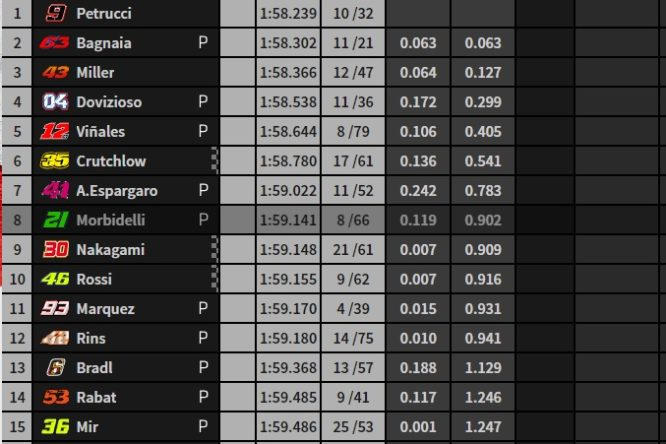Click Rossi's yellow 46 number logo

(x=56, y=279)
